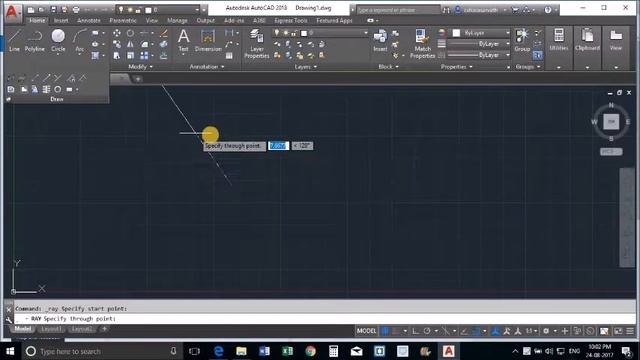Toggle the Group selection on/off button

click(x=538, y=55)
